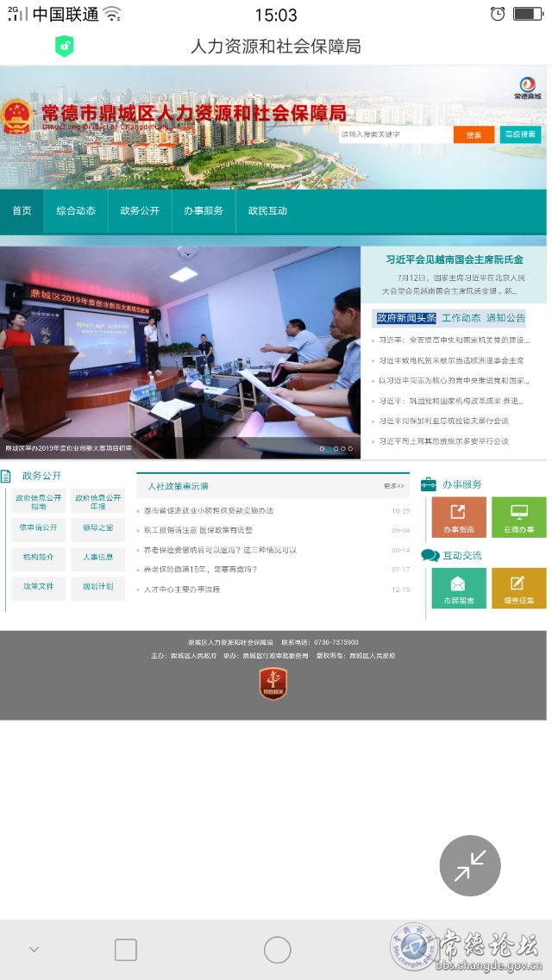Viewport: 552px width, 980px height.
Task: Click the 政府信息公开指南 button
Action: click(38, 502)
